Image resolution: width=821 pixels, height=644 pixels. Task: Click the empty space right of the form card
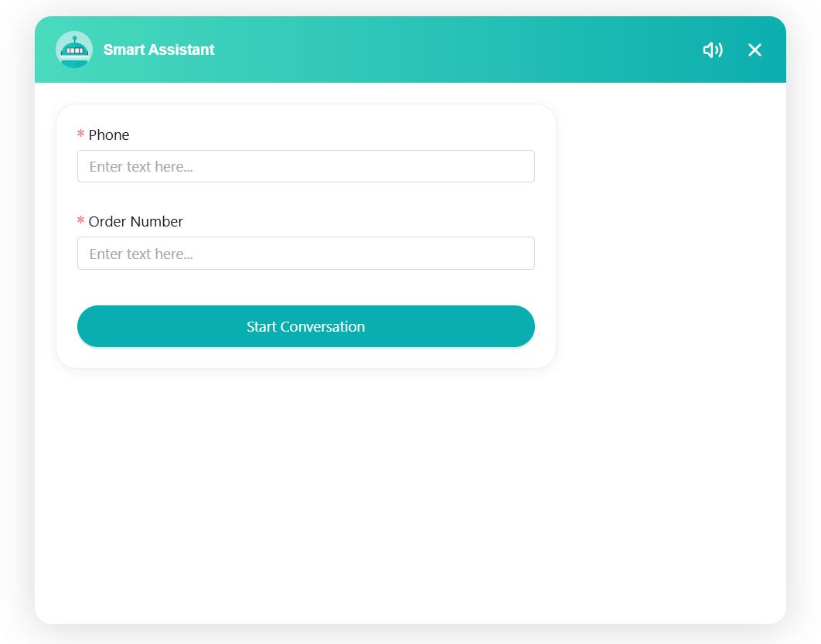click(x=669, y=232)
